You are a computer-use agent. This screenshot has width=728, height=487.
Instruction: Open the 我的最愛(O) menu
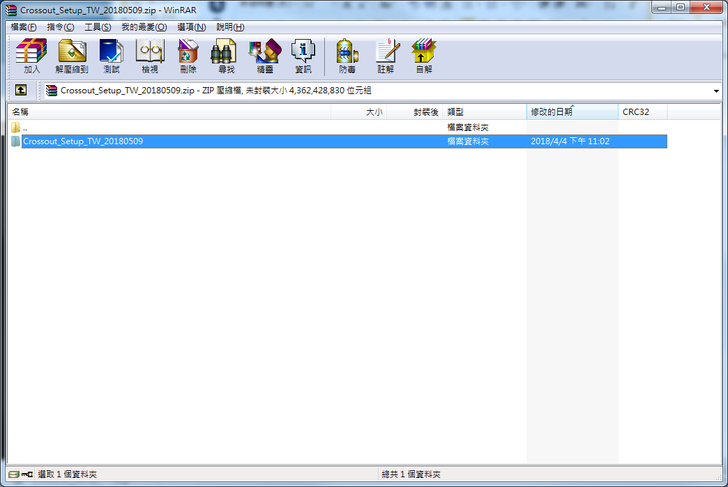pos(144,27)
